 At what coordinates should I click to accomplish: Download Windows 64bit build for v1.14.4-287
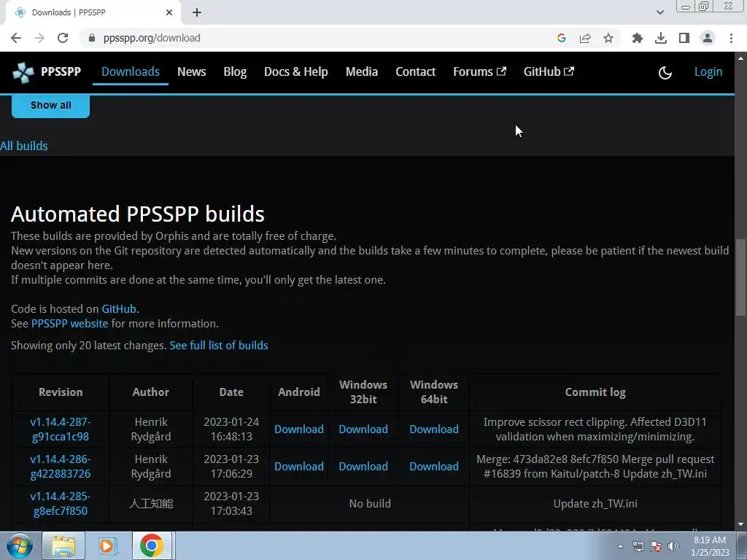point(434,429)
